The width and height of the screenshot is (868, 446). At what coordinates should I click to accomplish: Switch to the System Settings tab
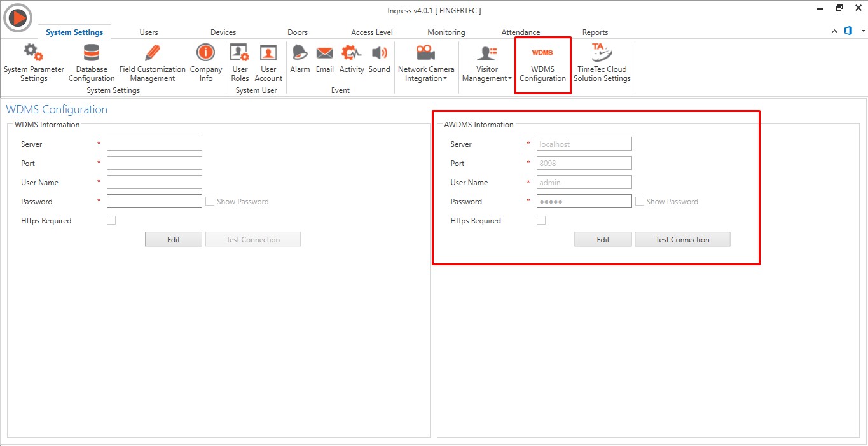(74, 32)
